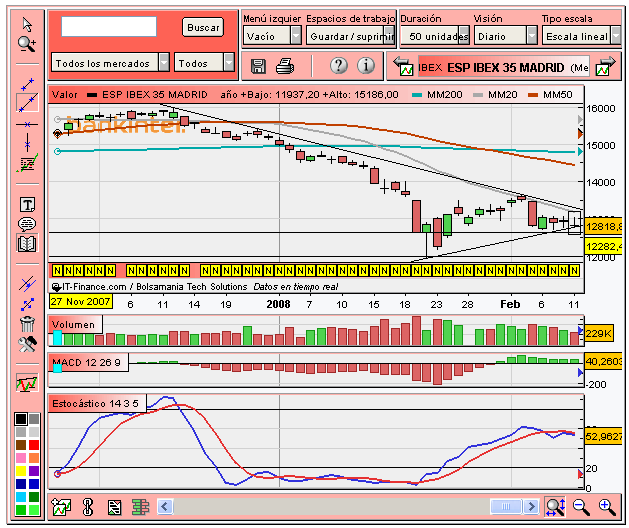Zoom out with minus magnifier
Image resolution: width=629 pixels, height=528 pixels.
coord(581,507)
